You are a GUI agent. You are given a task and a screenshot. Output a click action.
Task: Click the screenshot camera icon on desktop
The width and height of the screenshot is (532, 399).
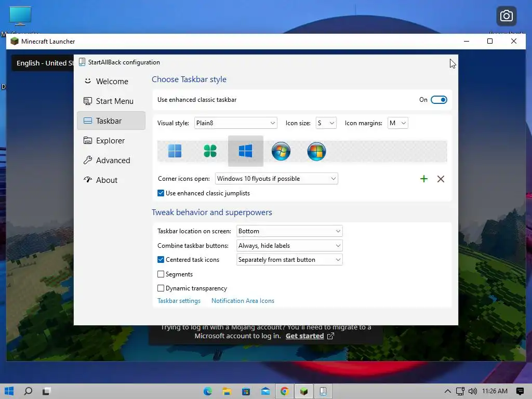[x=506, y=16]
